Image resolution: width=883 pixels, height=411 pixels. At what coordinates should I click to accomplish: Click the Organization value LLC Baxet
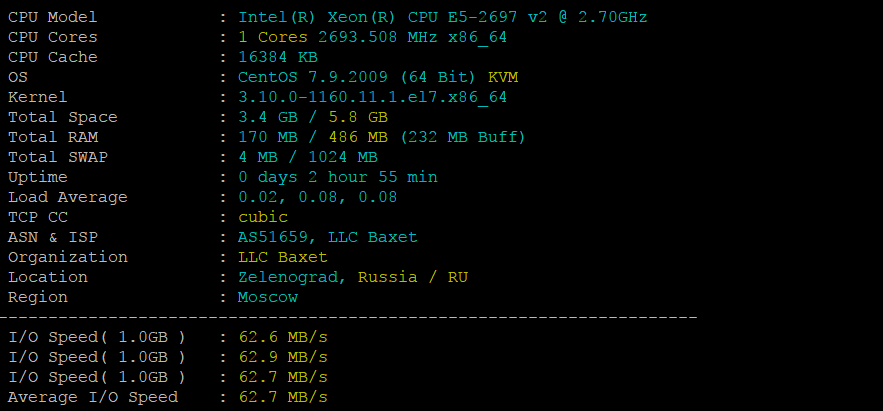click(x=282, y=257)
